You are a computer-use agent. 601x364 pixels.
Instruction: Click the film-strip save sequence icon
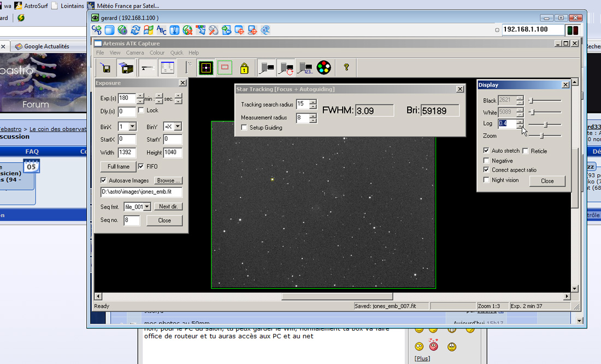(x=127, y=68)
